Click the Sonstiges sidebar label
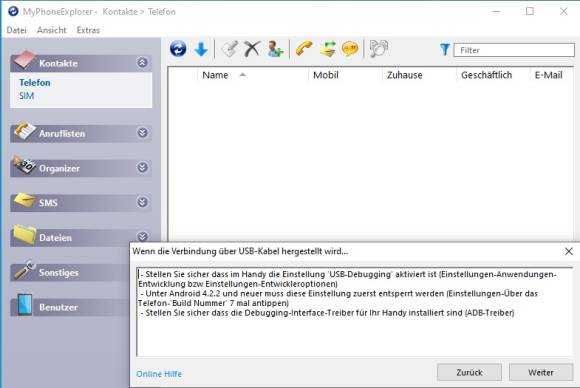This screenshot has height=388, width=580. [59, 273]
